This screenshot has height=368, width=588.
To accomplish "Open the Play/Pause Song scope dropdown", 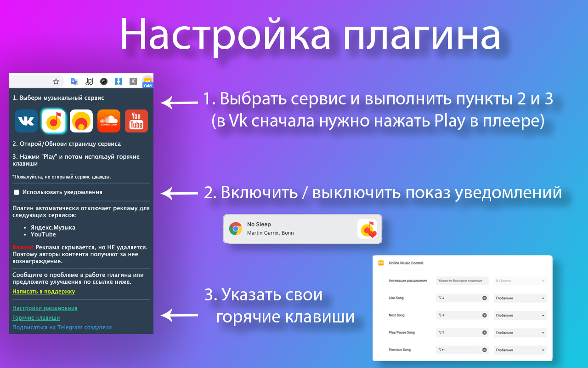I will point(520,333).
